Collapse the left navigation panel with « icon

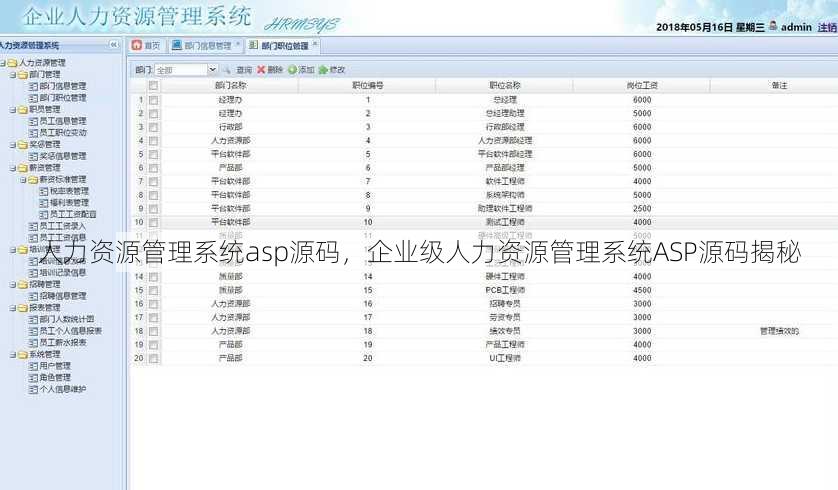pyautogui.click(x=114, y=45)
